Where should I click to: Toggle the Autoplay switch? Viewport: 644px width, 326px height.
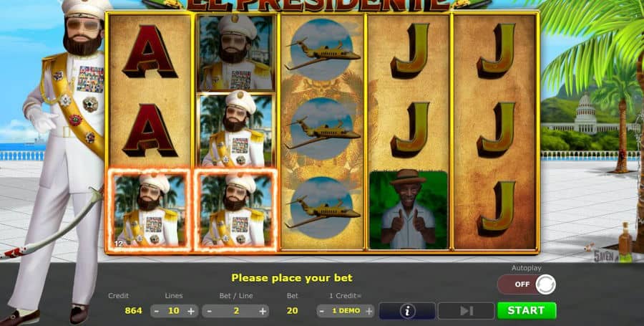[527, 284]
